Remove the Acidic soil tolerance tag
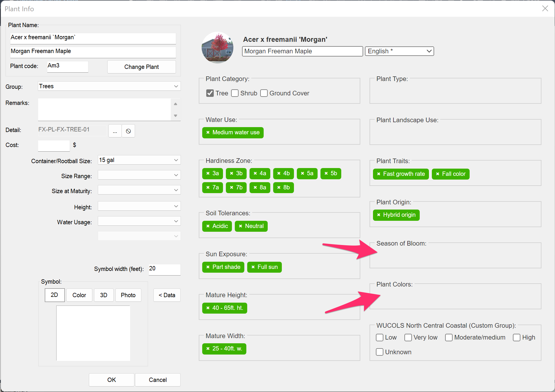This screenshot has width=555, height=392. (x=208, y=226)
